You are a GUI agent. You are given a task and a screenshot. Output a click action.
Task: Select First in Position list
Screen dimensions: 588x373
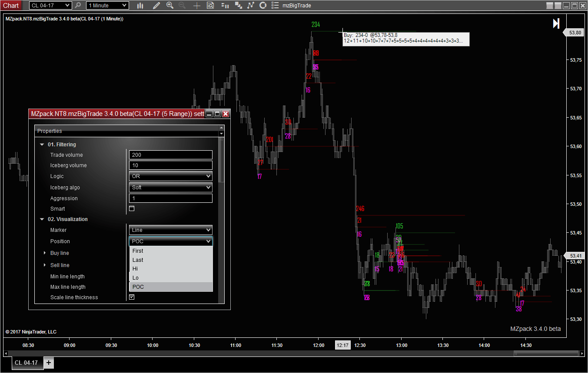tap(171, 251)
